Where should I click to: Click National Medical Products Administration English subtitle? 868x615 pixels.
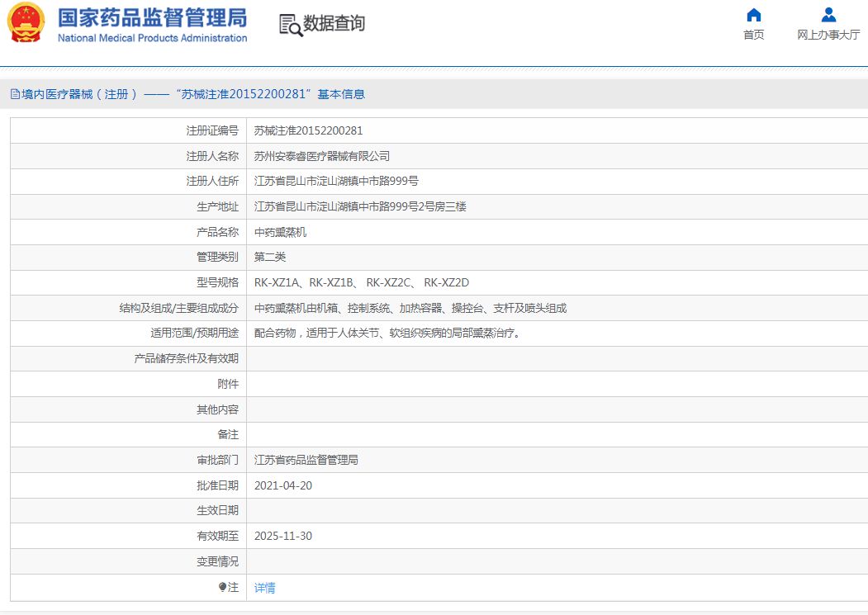point(152,38)
